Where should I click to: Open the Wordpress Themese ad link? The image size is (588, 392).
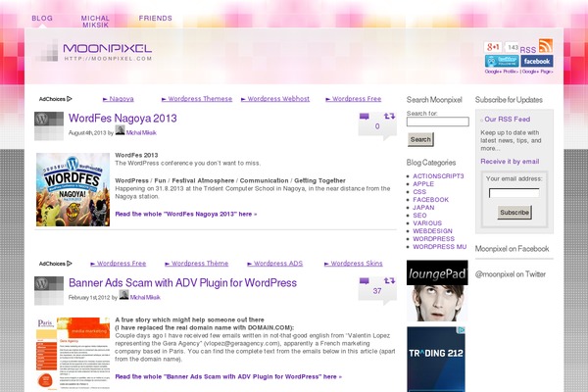[x=197, y=99]
